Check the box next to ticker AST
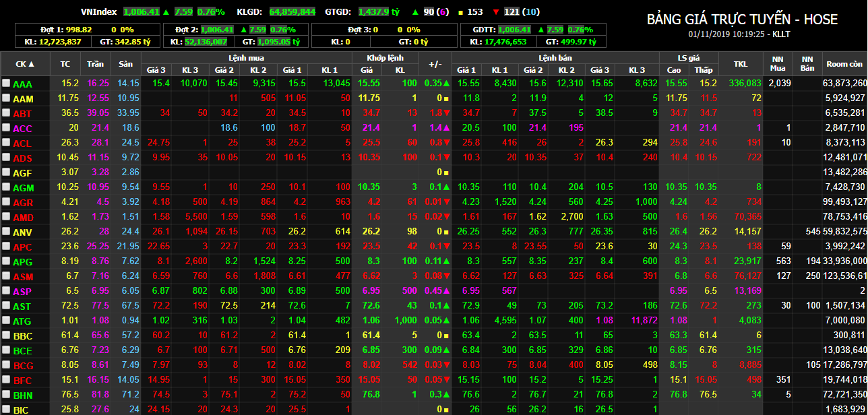The width and height of the screenshot is (868, 415). click(x=6, y=306)
